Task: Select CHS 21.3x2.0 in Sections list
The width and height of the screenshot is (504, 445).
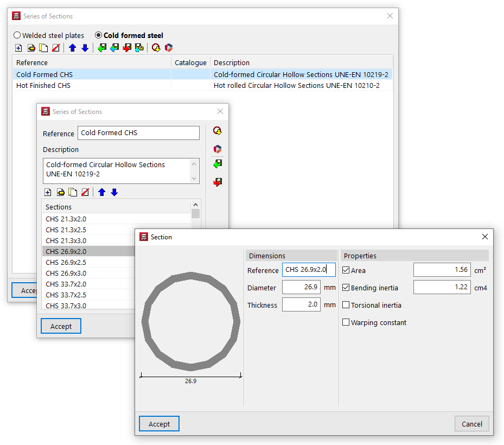Action: coord(116,219)
